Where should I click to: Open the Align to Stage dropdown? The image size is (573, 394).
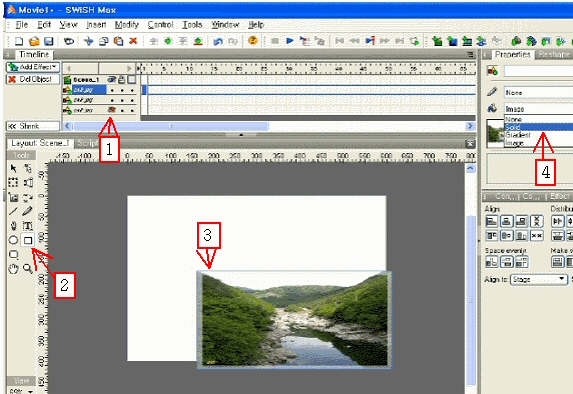click(539, 280)
